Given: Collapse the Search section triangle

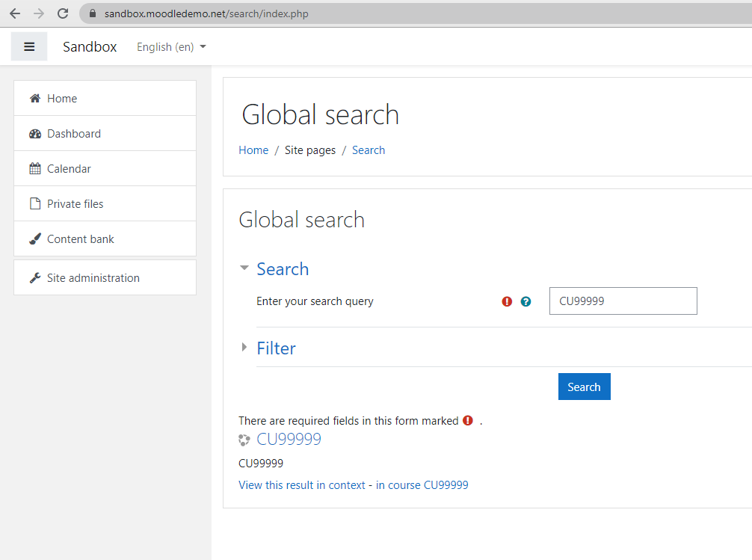Looking at the screenshot, I should pos(244,268).
